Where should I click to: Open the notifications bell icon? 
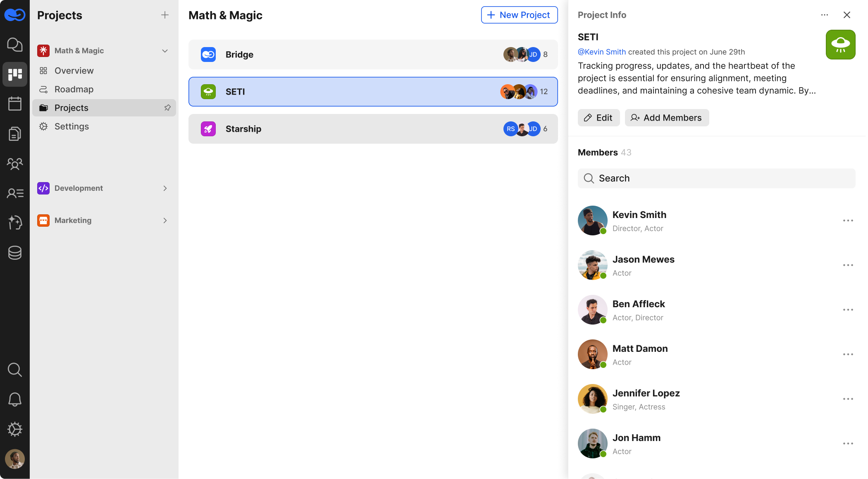[x=15, y=399]
